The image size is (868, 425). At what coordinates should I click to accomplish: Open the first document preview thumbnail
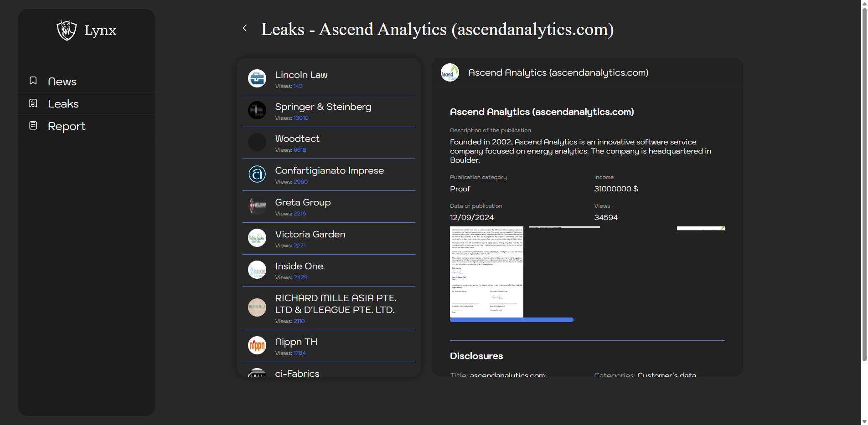tap(486, 271)
